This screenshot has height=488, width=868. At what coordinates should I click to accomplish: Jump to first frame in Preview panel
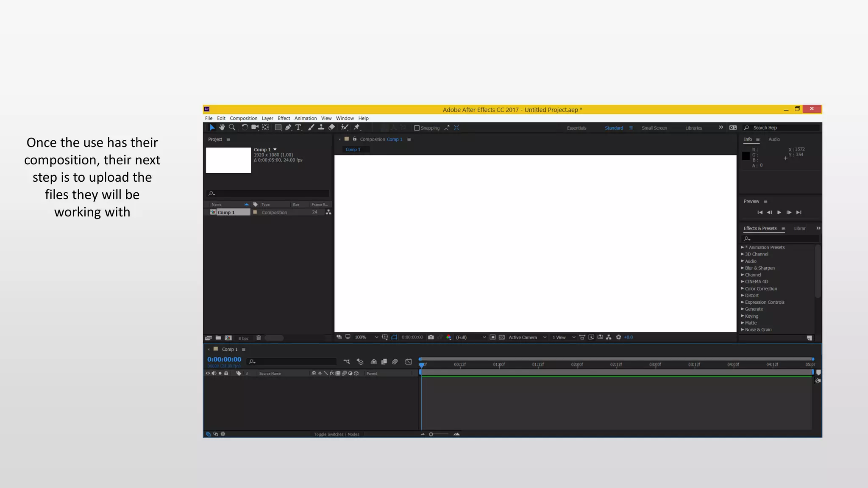[x=760, y=213]
